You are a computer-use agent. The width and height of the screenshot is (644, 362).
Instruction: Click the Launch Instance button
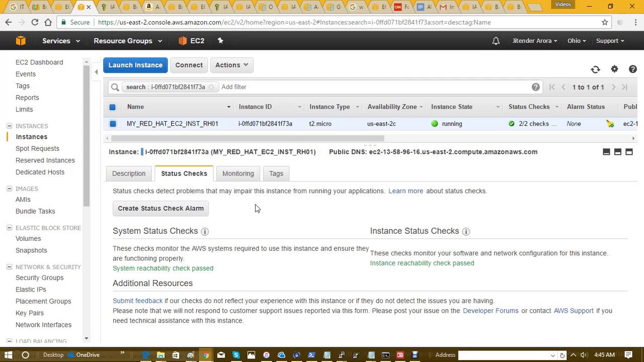click(x=135, y=65)
